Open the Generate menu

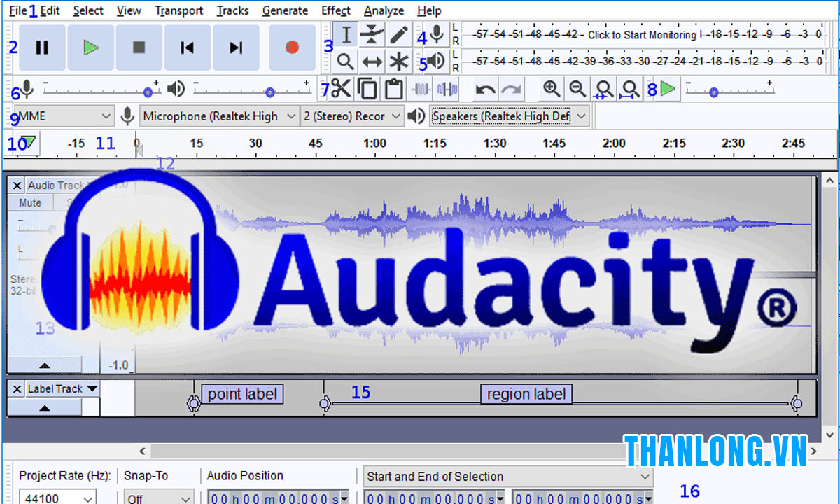(x=285, y=10)
